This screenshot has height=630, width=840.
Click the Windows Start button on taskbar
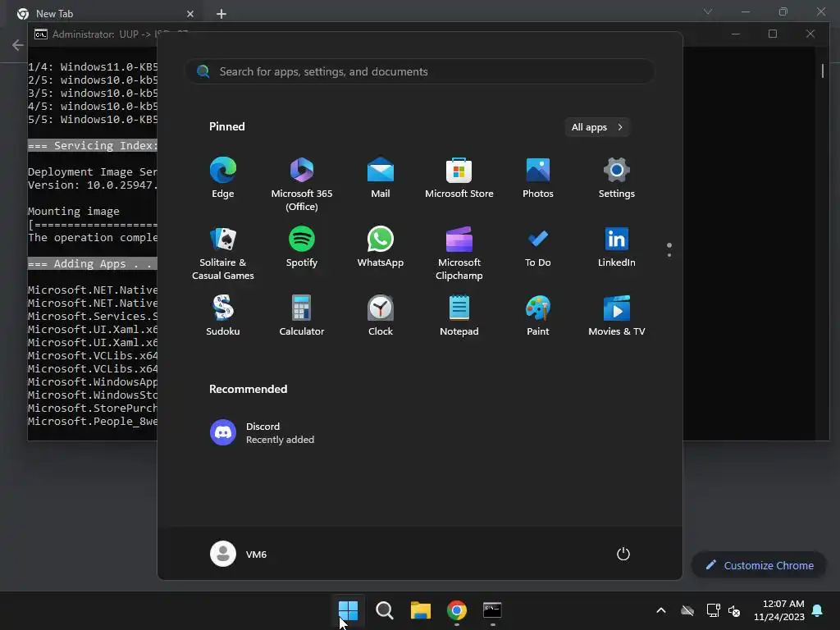[x=348, y=610]
